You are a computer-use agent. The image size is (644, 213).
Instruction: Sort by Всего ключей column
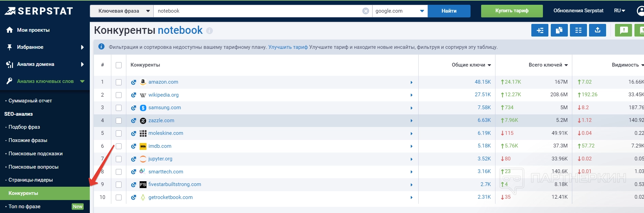click(x=548, y=65)
